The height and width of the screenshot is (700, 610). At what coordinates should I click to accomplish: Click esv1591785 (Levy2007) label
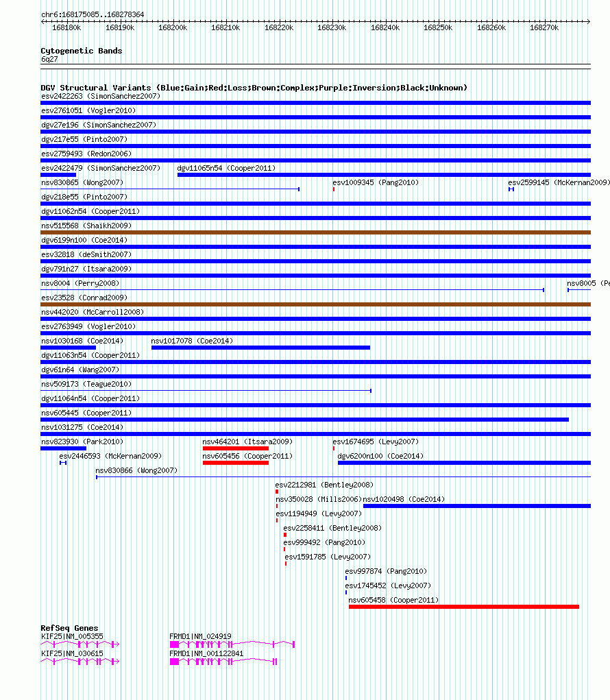point(328,557)
